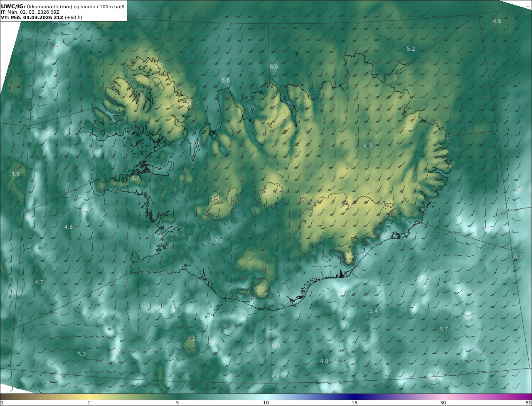The height and width of the screenshot is (406, 532).
Task: Click the '1' tick on the color scale
Action: (x=89, y=403)
